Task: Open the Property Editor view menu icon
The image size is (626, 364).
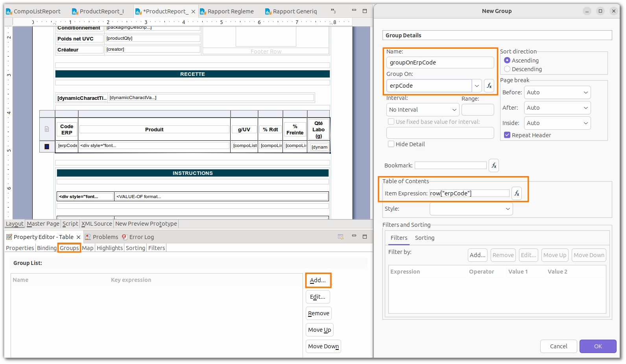Action: point(341,237)
